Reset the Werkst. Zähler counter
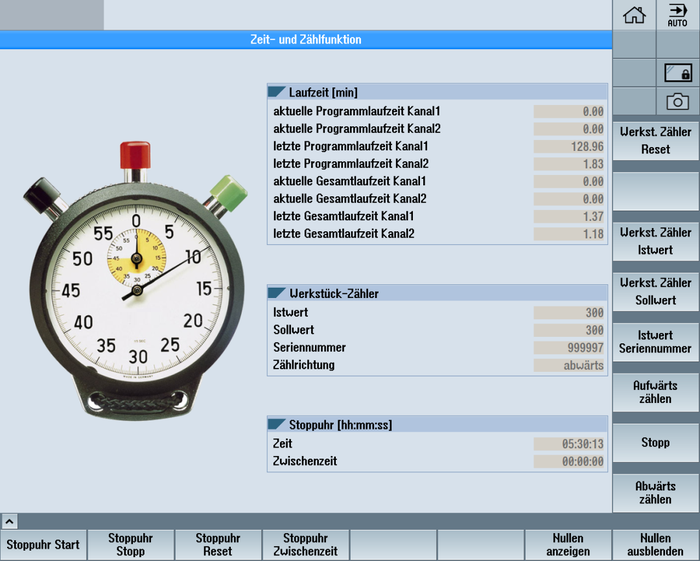Screen dimensions: 700x561 tap(656, 141)
